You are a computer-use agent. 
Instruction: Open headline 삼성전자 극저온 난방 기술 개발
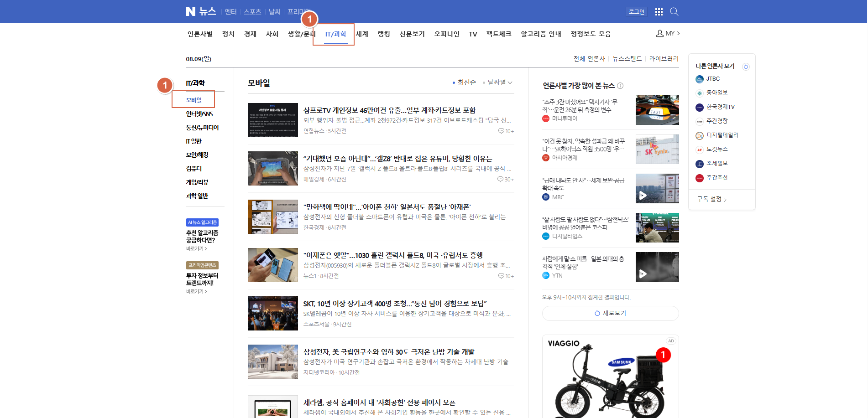[x=389, y=352]
